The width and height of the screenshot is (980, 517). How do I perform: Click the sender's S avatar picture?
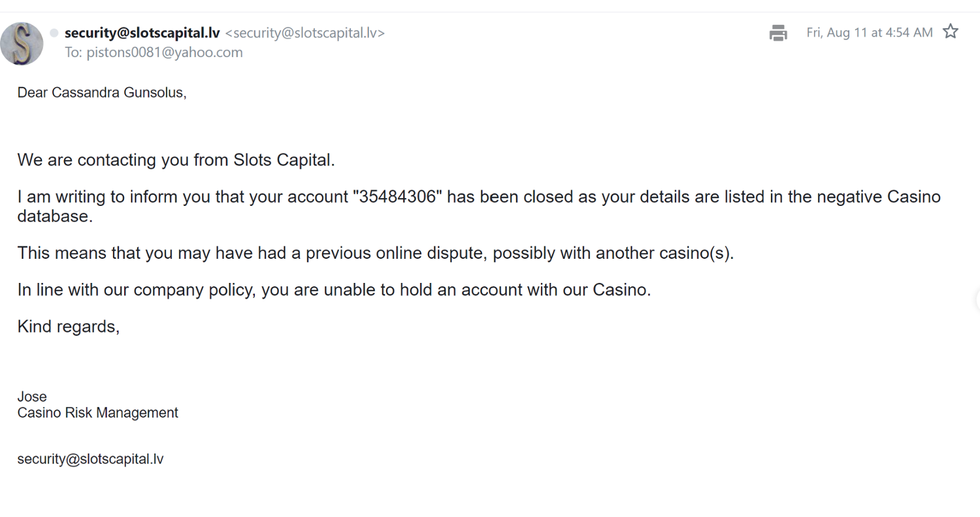(22, 43)
